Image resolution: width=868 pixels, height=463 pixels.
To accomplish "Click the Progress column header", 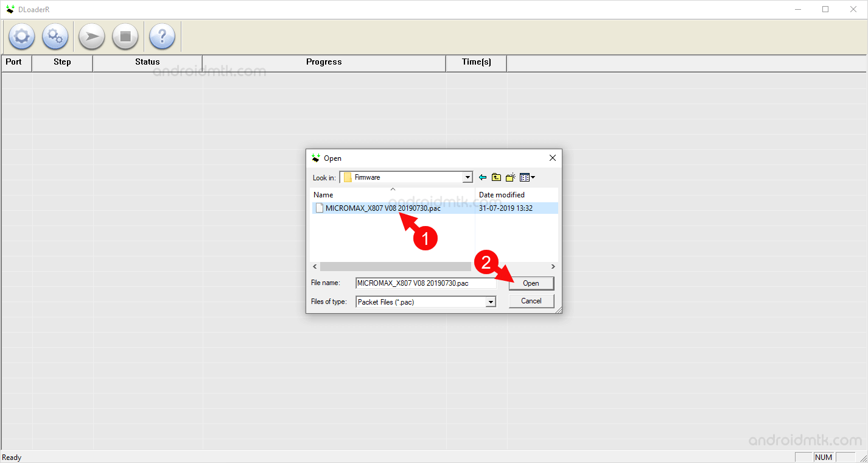I will 324,62.
